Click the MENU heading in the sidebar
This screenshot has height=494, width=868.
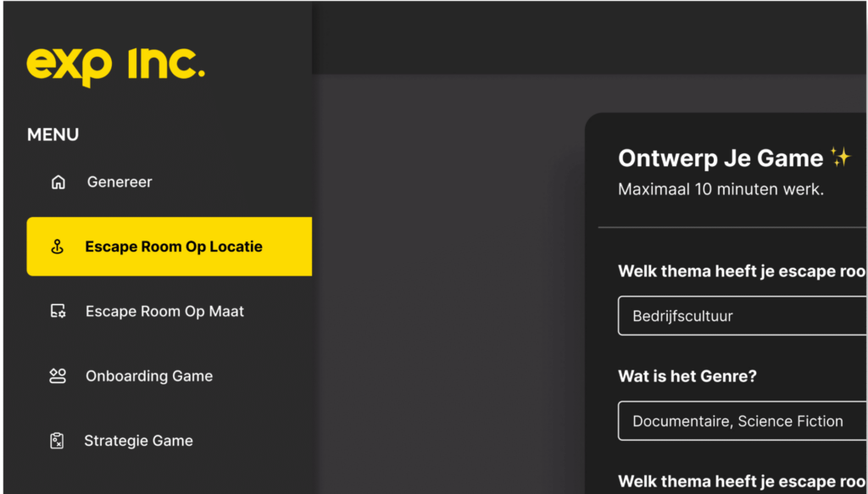pos(53,135)
